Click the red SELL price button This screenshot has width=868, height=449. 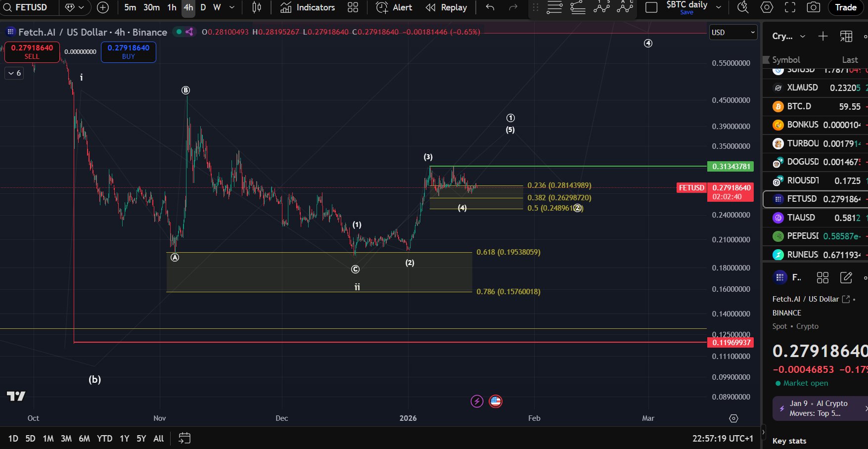[x=32, y=51]
